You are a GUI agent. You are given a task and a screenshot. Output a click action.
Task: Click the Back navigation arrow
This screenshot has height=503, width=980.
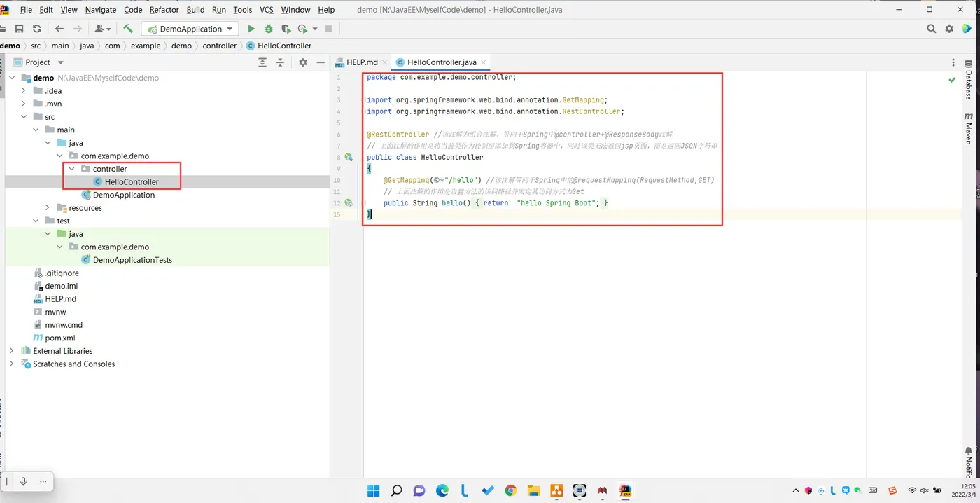[59, 29]
